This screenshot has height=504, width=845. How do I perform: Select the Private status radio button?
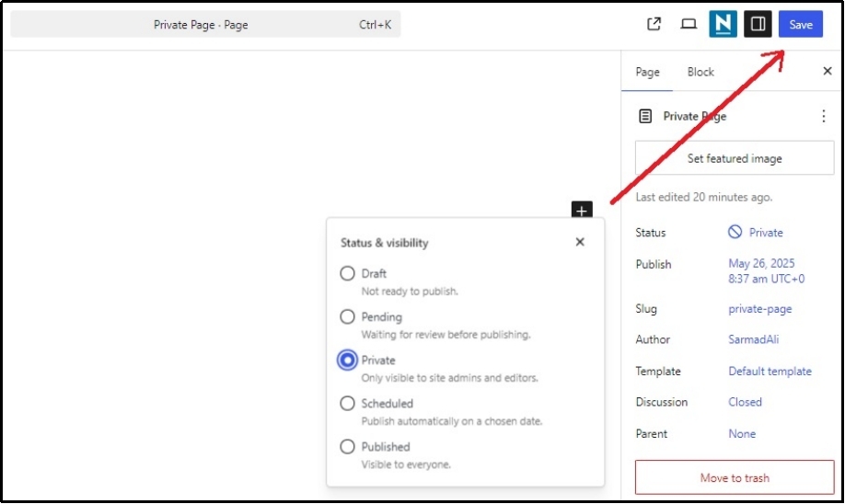coord(347,360)
